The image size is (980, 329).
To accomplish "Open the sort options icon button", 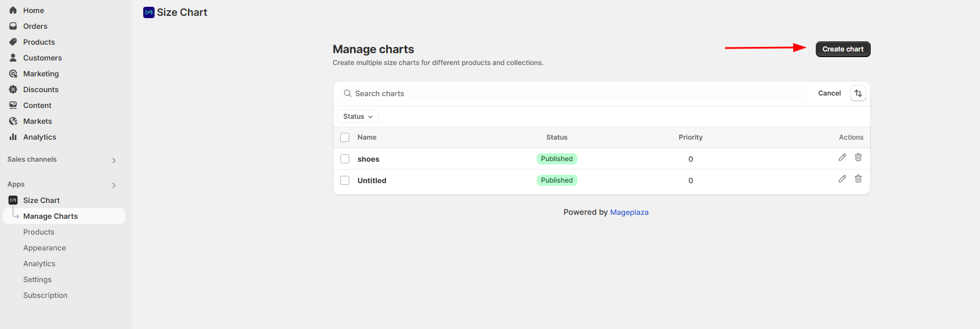I will point(858,93).
